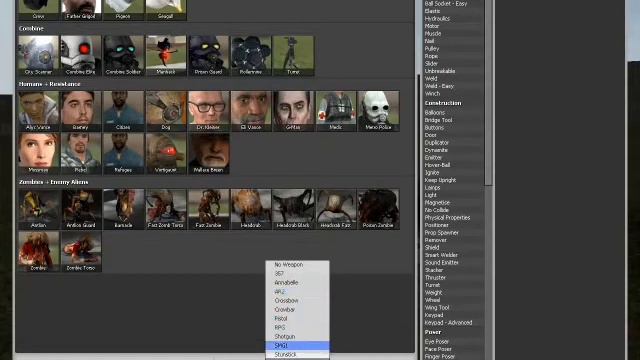Spawn the Metro Police NPC
Viewport: 640px width, 360px height.
378,111
